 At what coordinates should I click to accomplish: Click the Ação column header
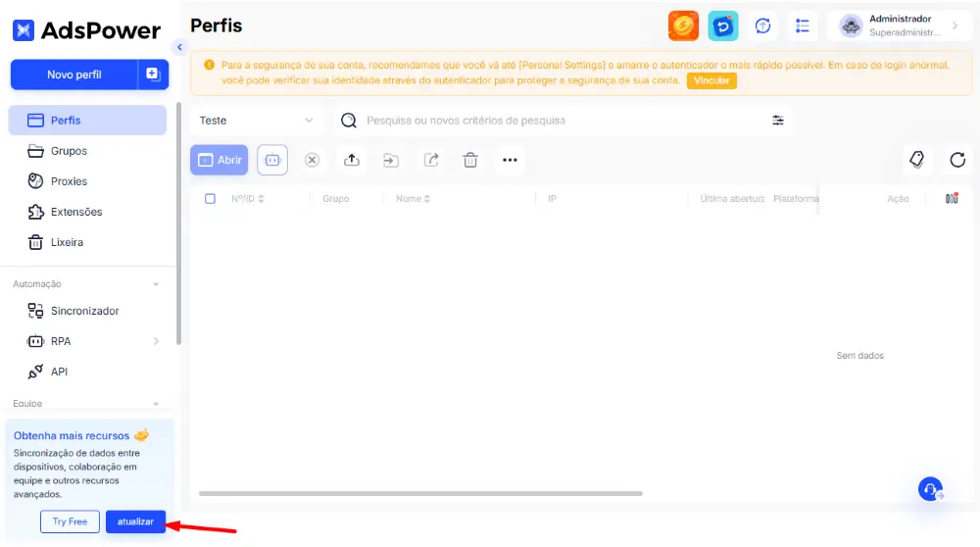point(898,199)
